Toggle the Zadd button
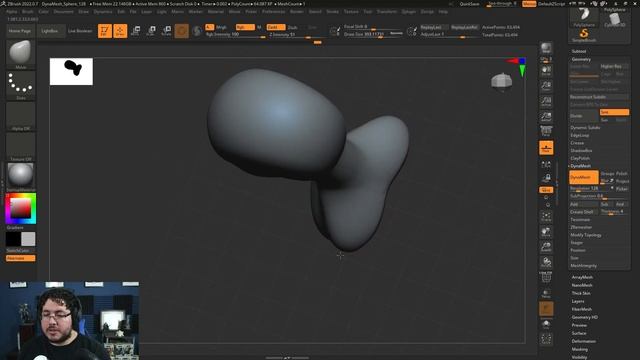Image resolution: width=640 pixels, height=360 pixels. point(276,27)
